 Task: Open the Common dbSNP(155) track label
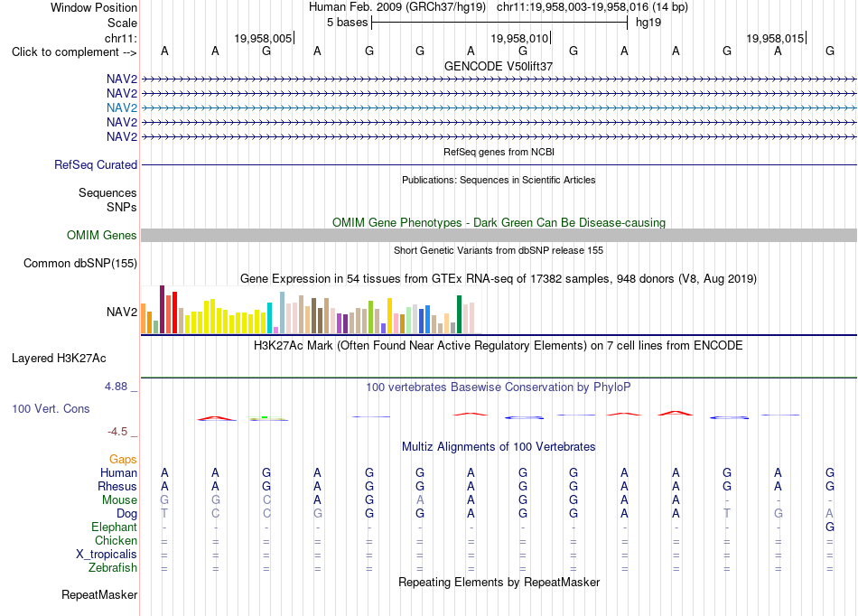tap(80, 263)
